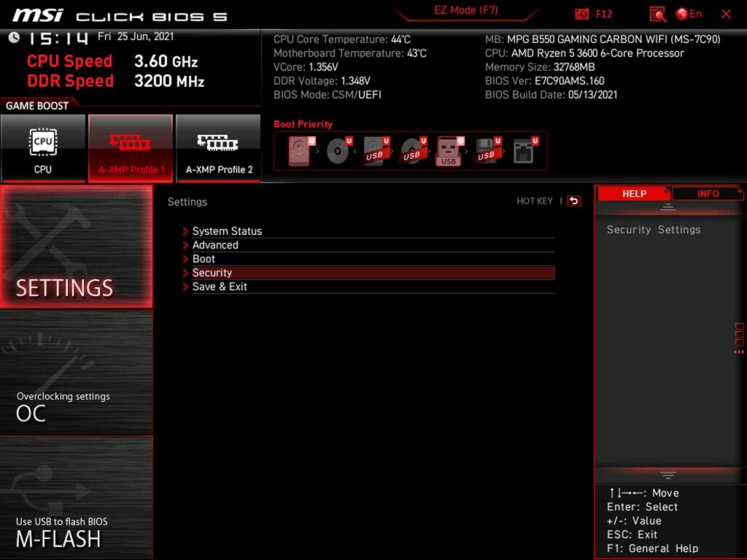Open the BIOS search magnifier icon
This screenshot has height=560, width=747.
(657, 15)
